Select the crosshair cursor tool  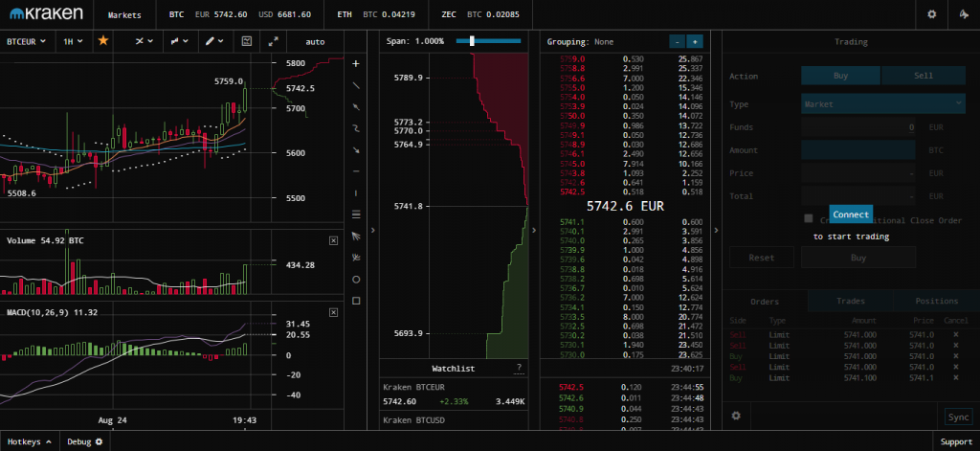pyautogui.click(x=356, y=63)
